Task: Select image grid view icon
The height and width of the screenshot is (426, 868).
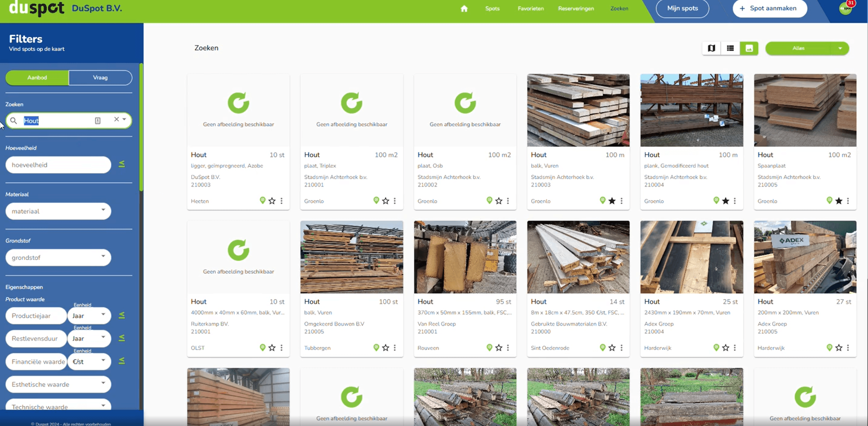Action: pos(749,48)
